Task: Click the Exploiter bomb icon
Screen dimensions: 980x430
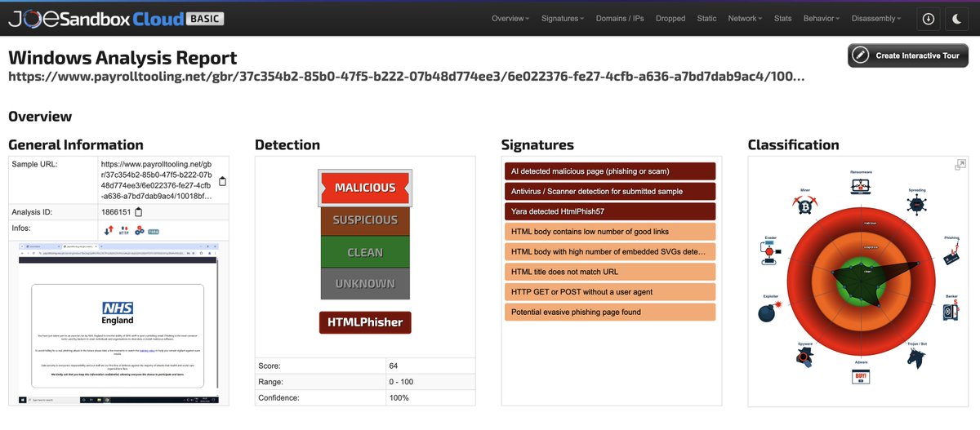Action: 771,312
